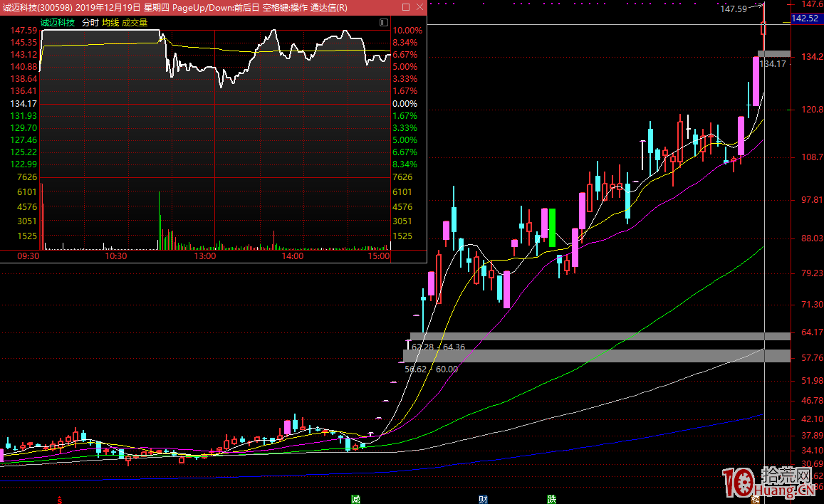The width and height of the screenshot is (824, 504).
Task: Click the red S marker at bottom left
Action: (x=60, y=499)
